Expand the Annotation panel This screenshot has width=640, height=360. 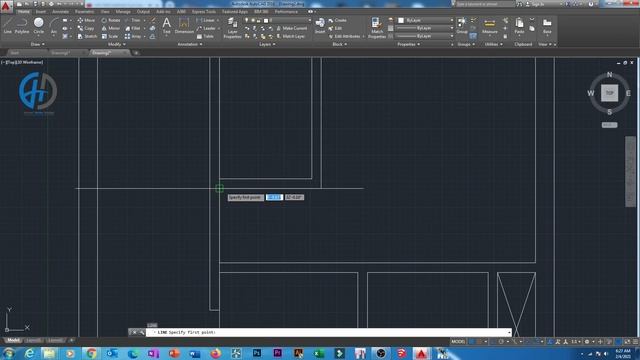coord(189,44)
